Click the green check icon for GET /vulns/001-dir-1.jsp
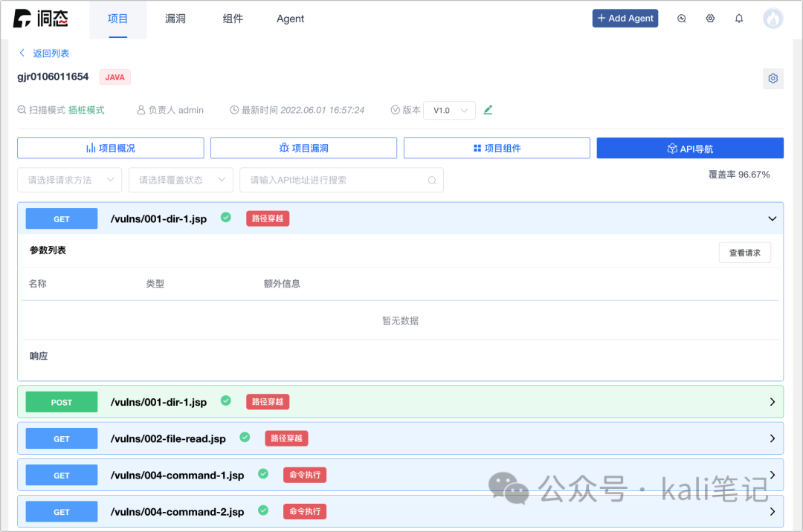The height and width of the screenshot is (532, 803). click(226, 218)
